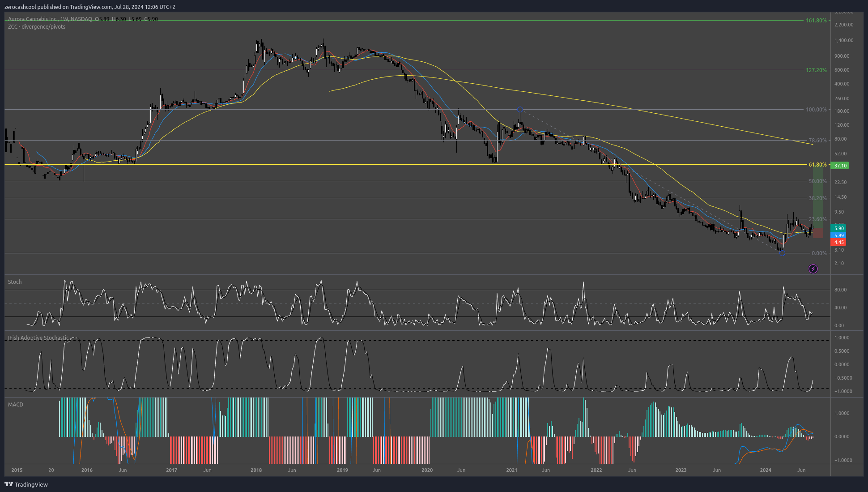Click 2020 on the time axis

point(427,470)
